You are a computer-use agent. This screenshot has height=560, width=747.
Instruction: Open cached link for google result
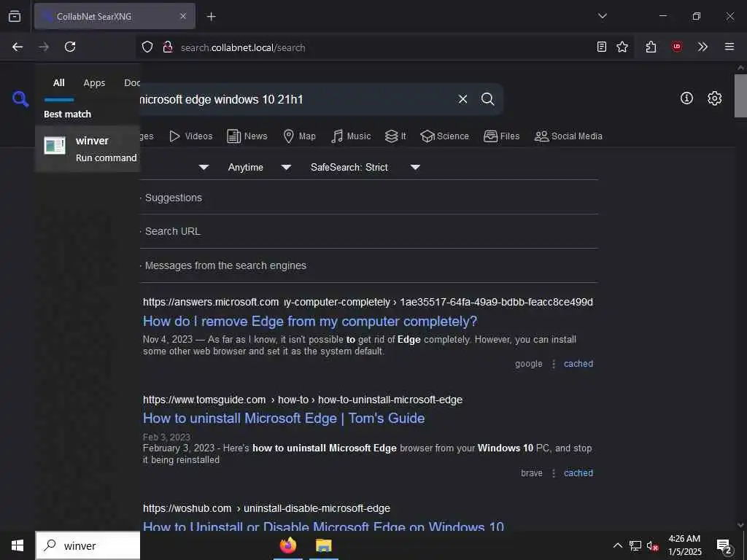(578, 364)
